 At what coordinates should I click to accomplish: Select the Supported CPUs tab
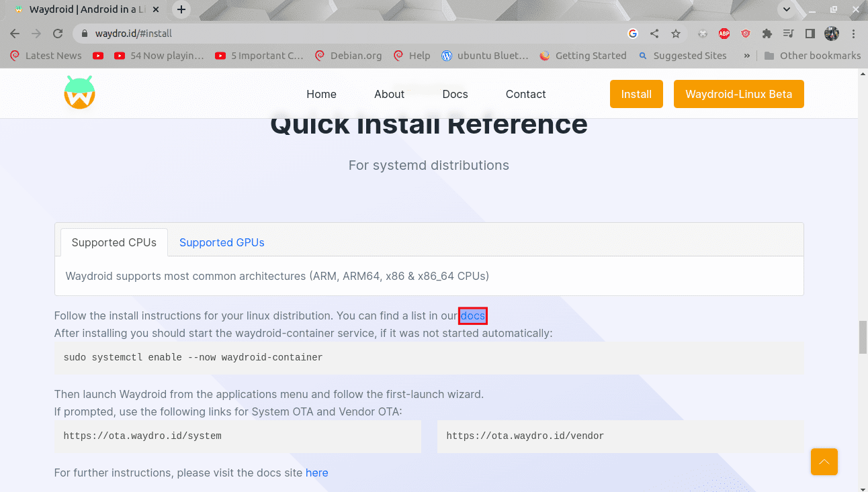(114, 242)
